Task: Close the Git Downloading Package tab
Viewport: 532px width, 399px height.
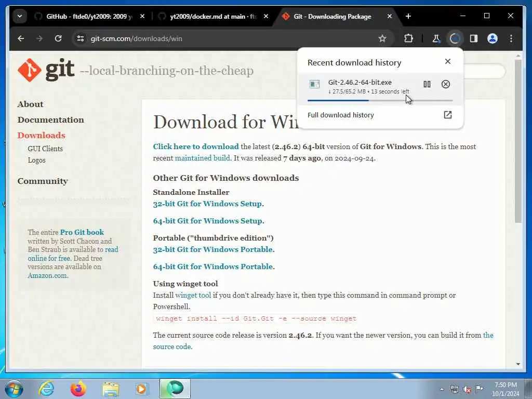Action: tap(390, 16)
